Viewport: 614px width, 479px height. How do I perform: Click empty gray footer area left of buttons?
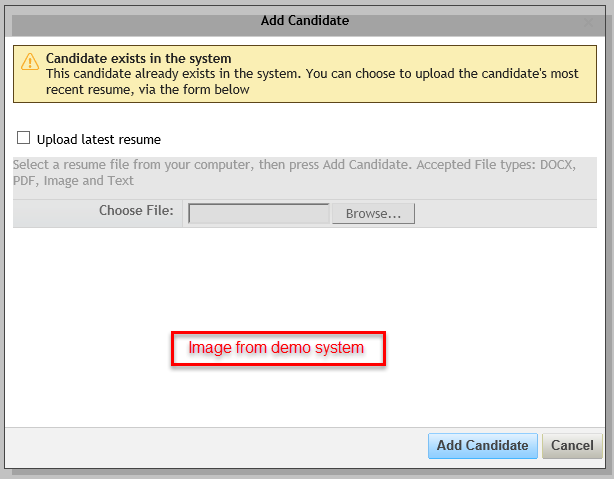click(215, 446)
